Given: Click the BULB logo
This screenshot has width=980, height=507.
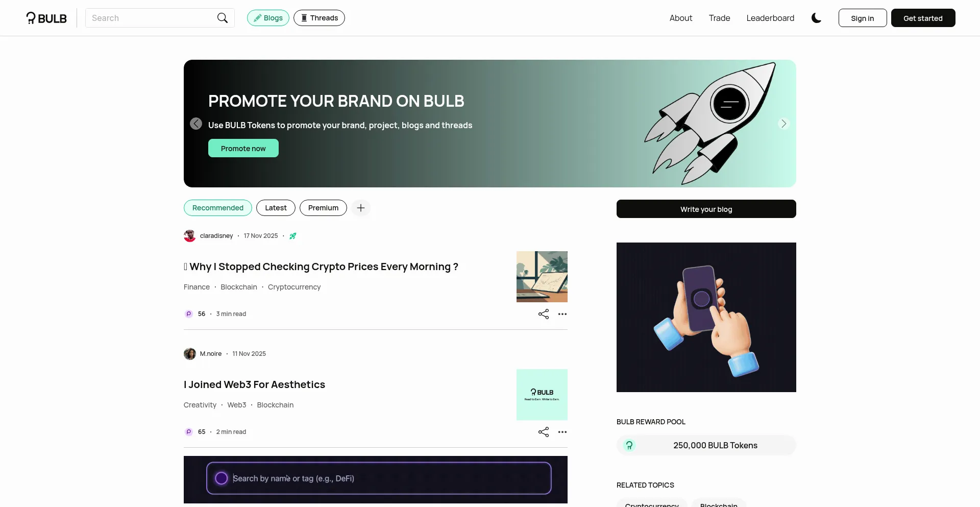Looking at the screenshot, I should click(46, 18).
